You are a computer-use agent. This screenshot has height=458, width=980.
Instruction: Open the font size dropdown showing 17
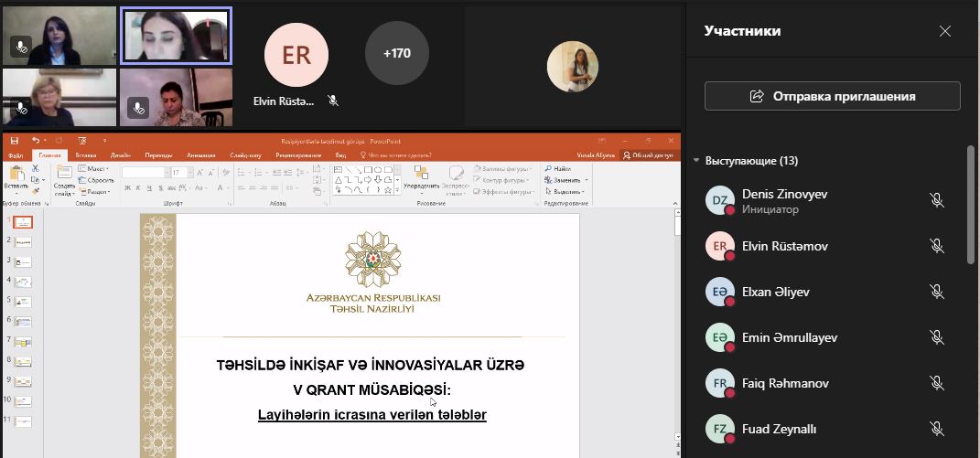point(184,172)
